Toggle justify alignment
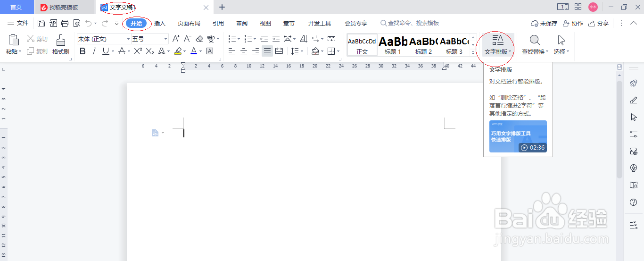Screen dimensions: 644x261 [x=267, y=51]
